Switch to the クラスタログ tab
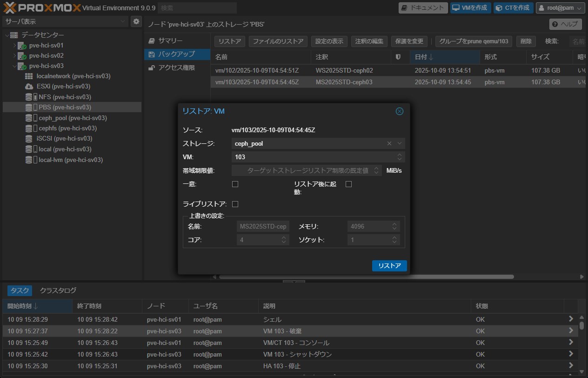This screenshot has height=378, width=588. click(58, 290)
